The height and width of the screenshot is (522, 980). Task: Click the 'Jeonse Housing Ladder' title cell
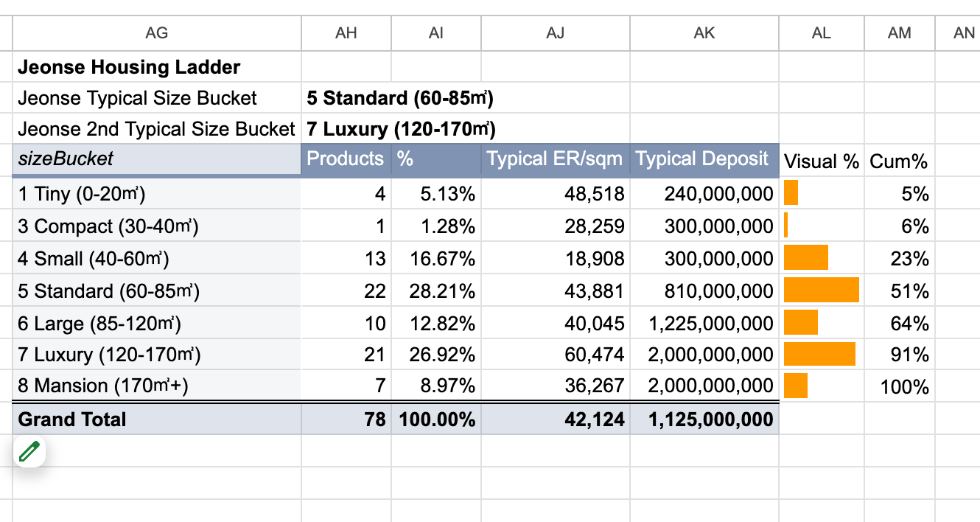click(x=157, y=67)
